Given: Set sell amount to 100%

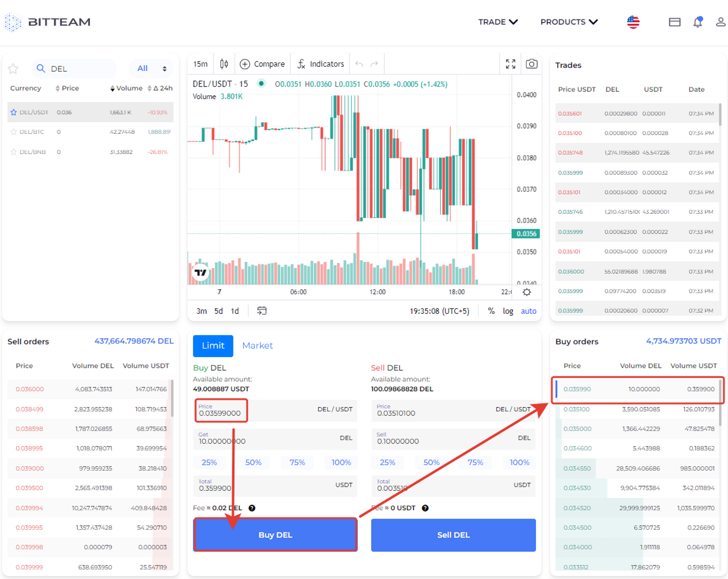Looking at the screenshot, I should (x=519, y=463).
